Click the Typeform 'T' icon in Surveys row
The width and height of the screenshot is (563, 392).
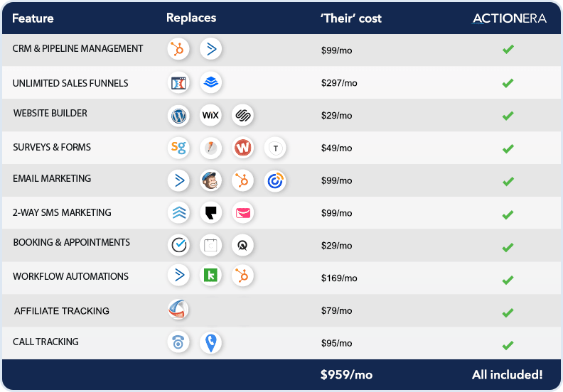(275, 148)
